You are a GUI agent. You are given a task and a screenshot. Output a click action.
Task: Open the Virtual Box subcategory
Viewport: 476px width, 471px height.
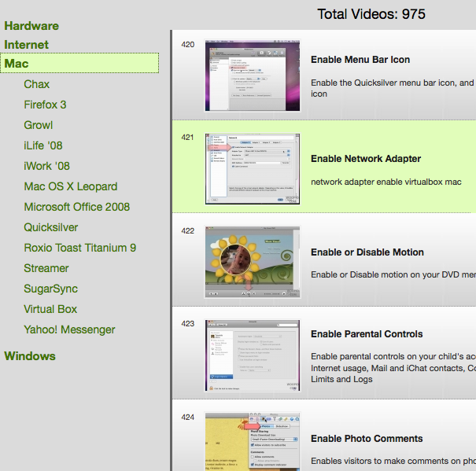[x=50, y=309]
